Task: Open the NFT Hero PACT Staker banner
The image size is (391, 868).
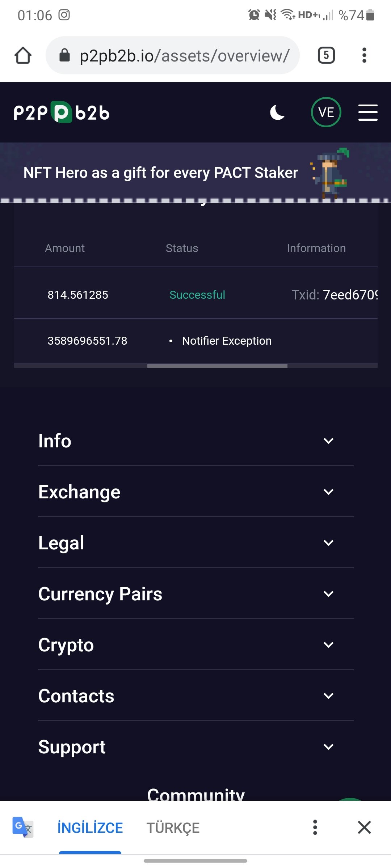Action: pyautogui.click(x=195, y=173)
